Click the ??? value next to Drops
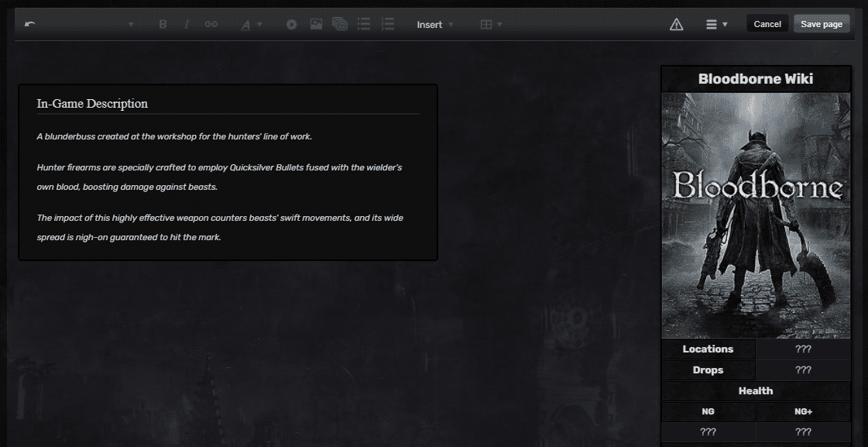868x447 pixels. click(803, 370)
